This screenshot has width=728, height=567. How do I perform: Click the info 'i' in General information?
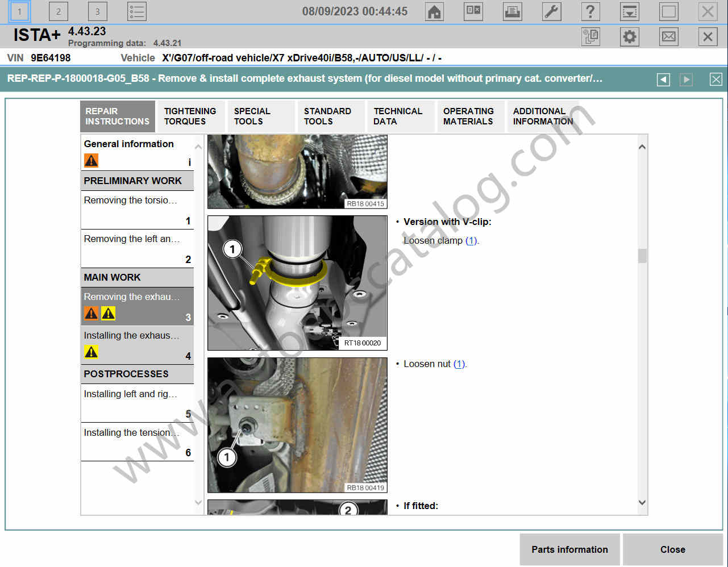click(x=190, y=163)
